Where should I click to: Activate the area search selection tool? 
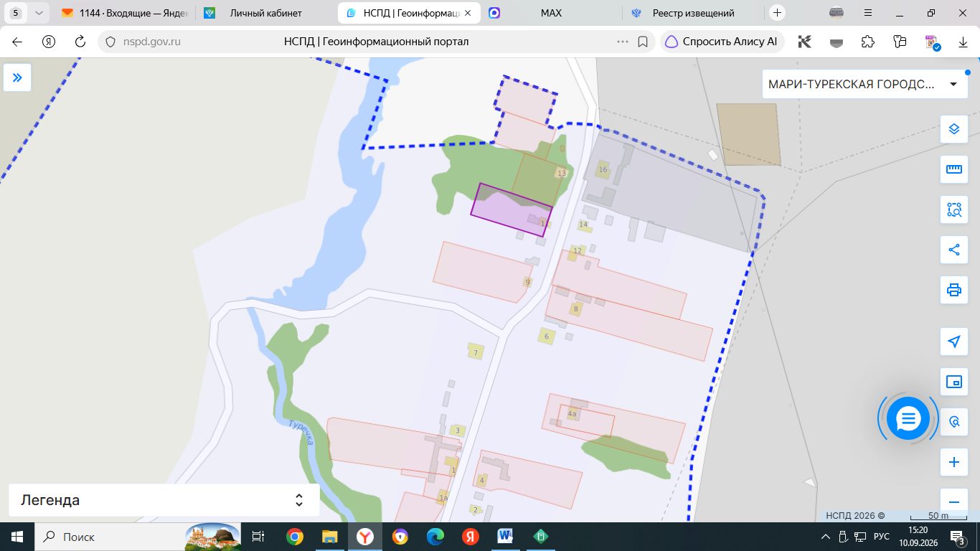click(953, 209)
